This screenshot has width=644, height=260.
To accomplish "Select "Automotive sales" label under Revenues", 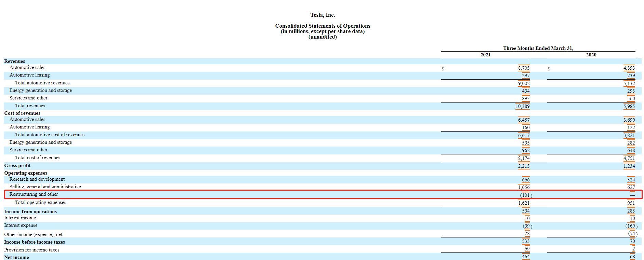I will point(27,68).
